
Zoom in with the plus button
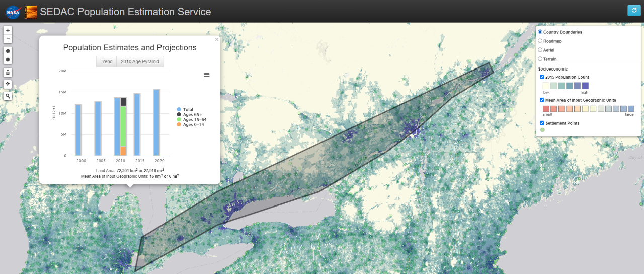[x=8, y=30]
